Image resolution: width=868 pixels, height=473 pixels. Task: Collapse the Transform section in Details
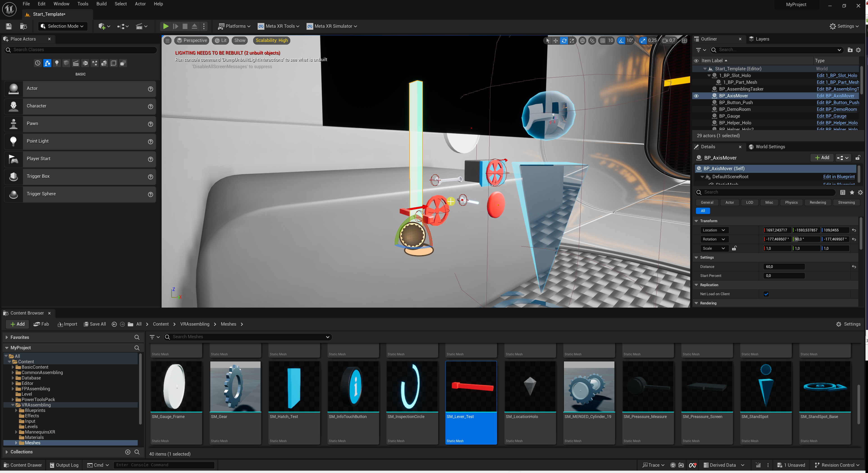coord(696,221)
